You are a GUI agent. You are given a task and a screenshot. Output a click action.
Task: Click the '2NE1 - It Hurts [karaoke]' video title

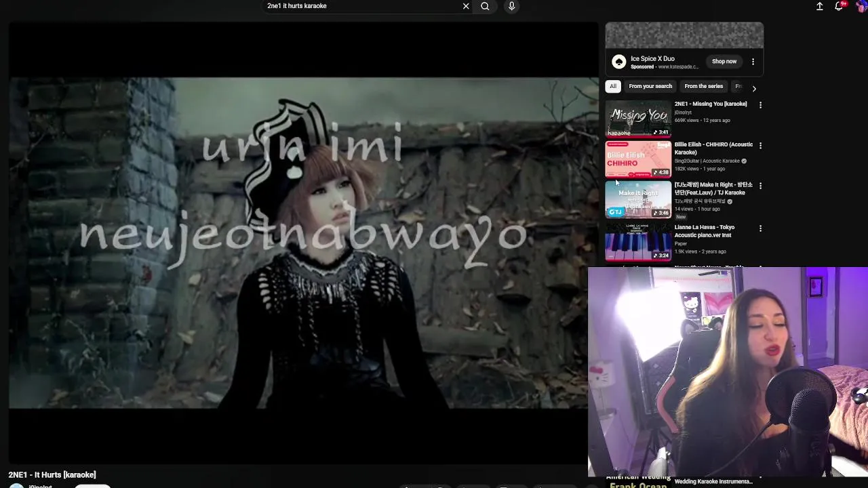(x=52, y=475)
